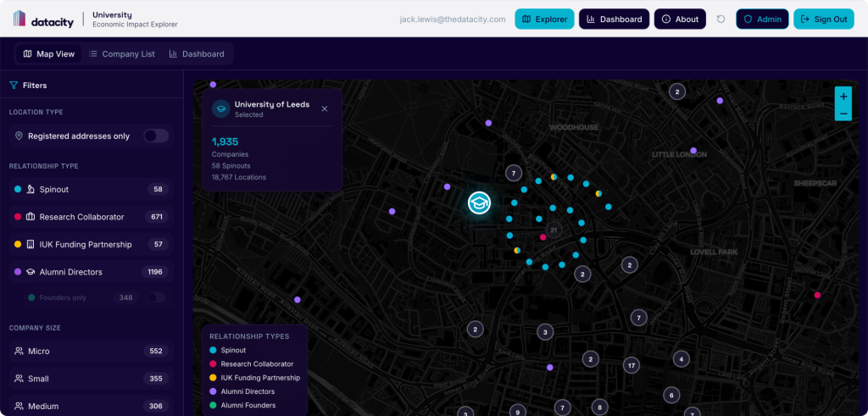Click the Alumni Directors purple legend swatch

pyautogui.click(x=213, y=391)
